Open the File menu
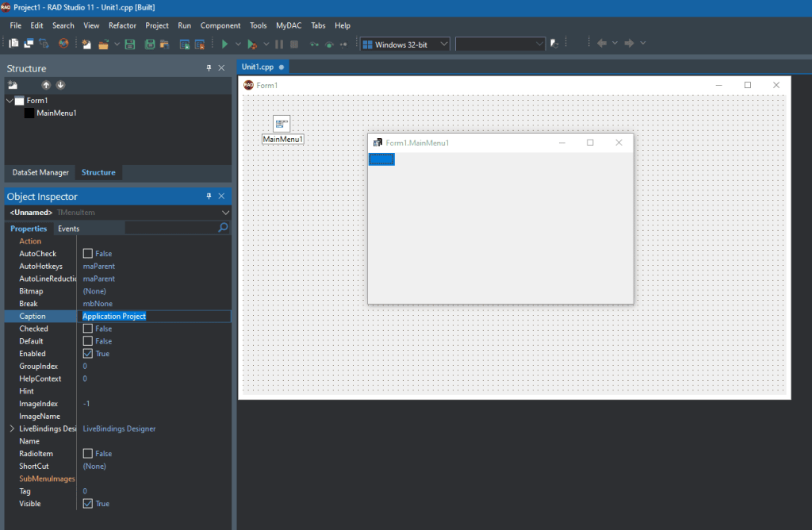The image size is (812, 530). pos(16,25)
